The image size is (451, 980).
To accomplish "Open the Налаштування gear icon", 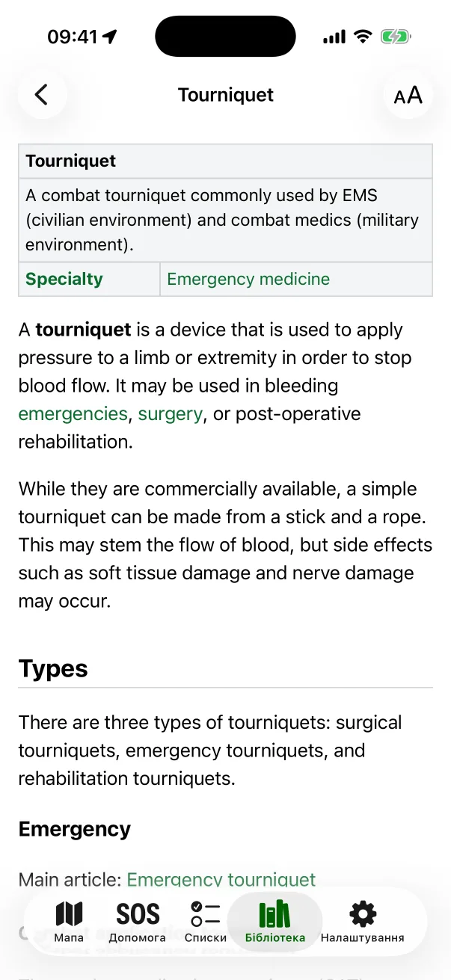I will [363, 913].
